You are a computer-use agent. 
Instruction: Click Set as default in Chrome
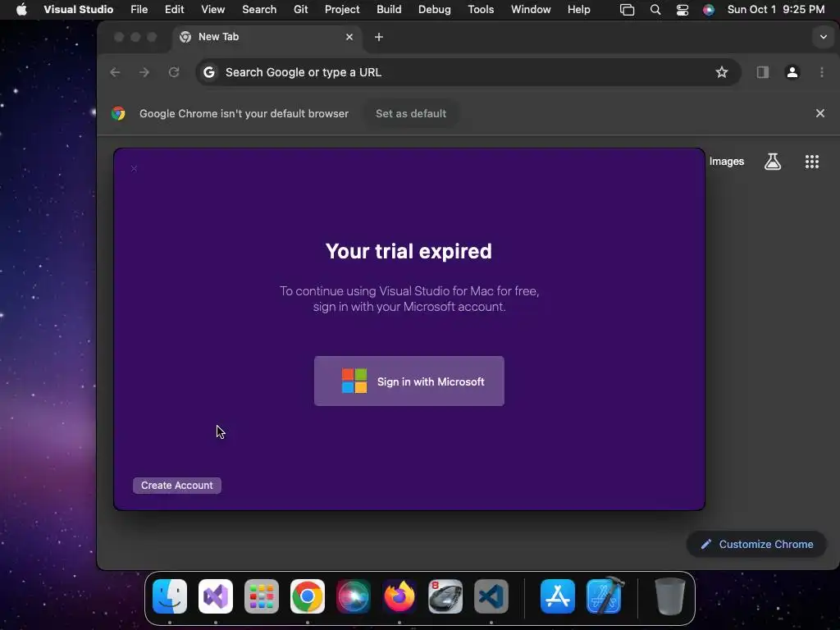click(x=411, y=113)
